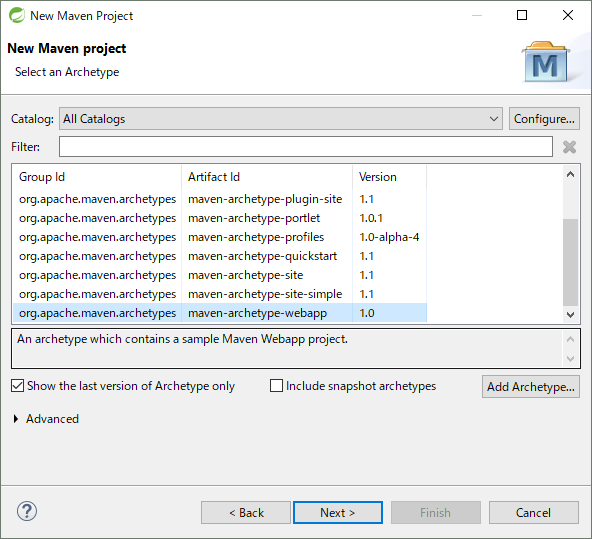The width and height of the screenshot is (592, 539).
Task: Select maven-archetype-plugin-site row
Action: click(x=220, y=199)
